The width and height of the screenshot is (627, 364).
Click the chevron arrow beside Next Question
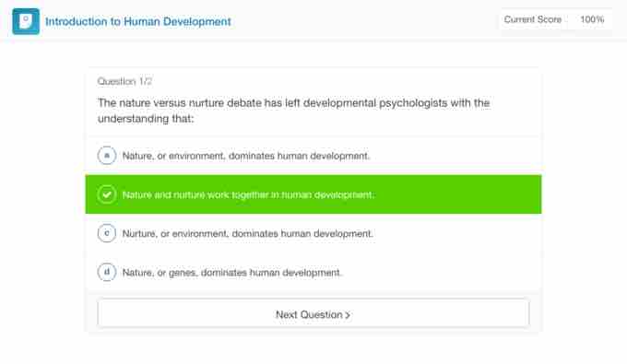tap(348, 315)
